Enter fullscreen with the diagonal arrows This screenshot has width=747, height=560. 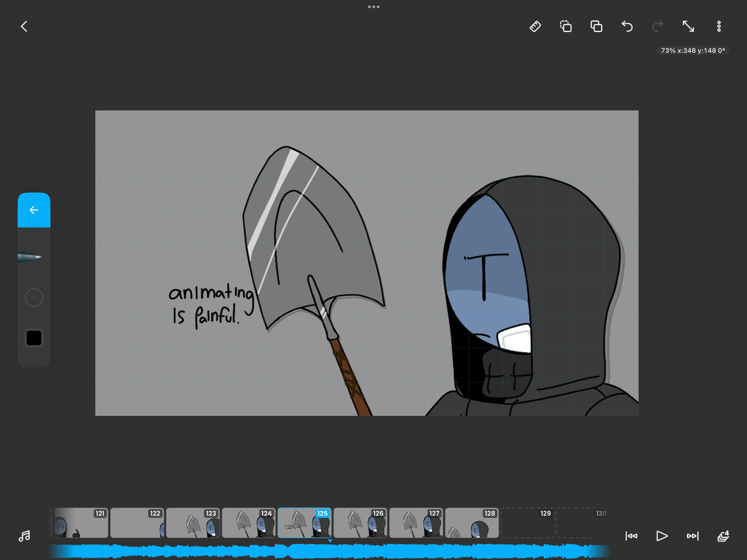coord(689,26)
